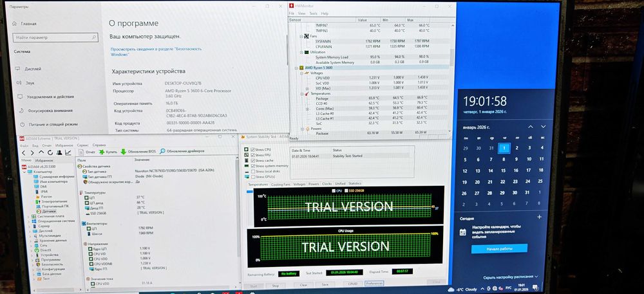The width and height of the screenshot is (644, 294).
Task: Open Питание и спящий режим
Action: pyautogui.click(x=48, y=124)
